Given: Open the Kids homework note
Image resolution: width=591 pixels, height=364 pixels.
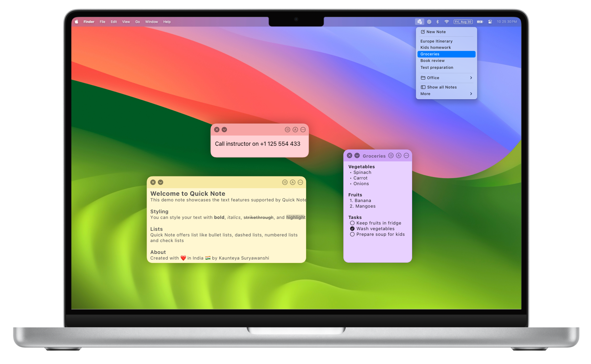Looking at the screenshot, I should [446, 48].
